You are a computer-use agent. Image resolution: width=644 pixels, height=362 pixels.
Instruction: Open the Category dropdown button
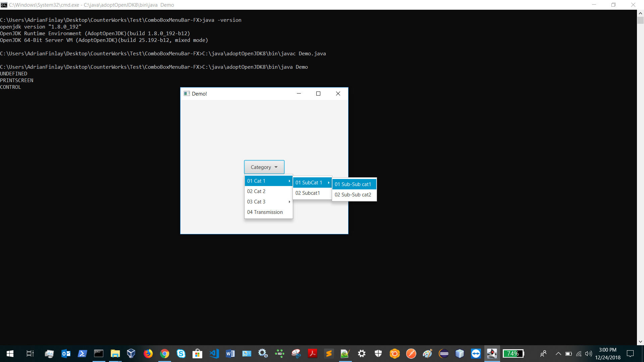pyautogui.click(x=264, y=167)
